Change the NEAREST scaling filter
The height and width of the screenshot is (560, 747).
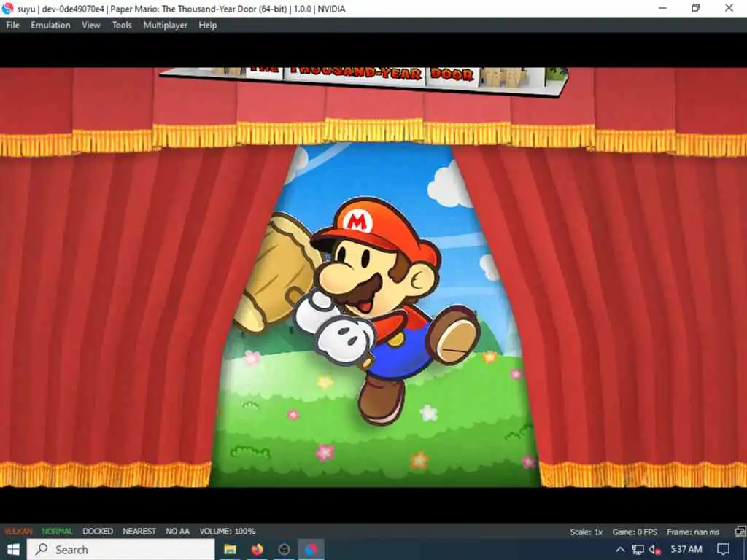click(x=139, y=532)
